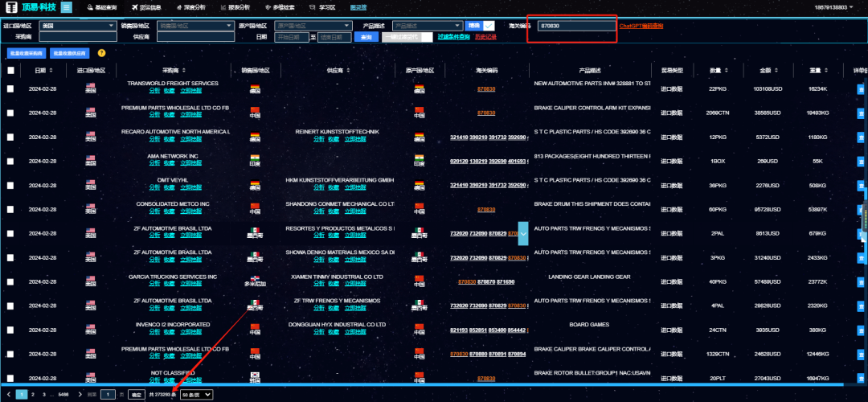The image size is (868, 402).
Task: Click the sort icon on 供应商 column header
Action: click(348, 70)
